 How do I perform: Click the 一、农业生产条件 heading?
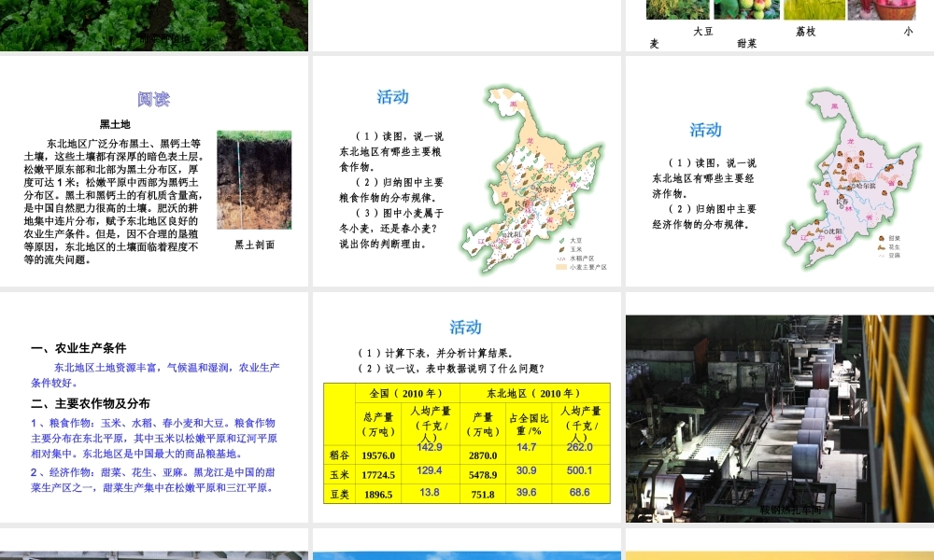pyautogui.click(x=78, y=348)
